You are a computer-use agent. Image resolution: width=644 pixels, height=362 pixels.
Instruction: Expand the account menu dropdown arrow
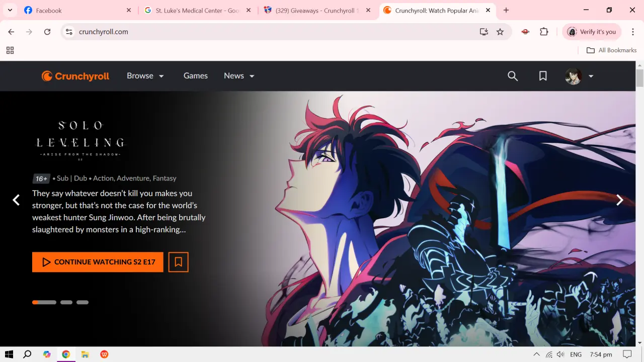coord(591,76)
